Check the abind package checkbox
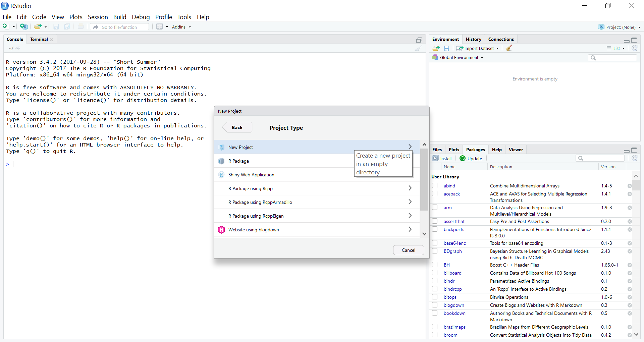The image size is (644, 342). click(435, 186)
